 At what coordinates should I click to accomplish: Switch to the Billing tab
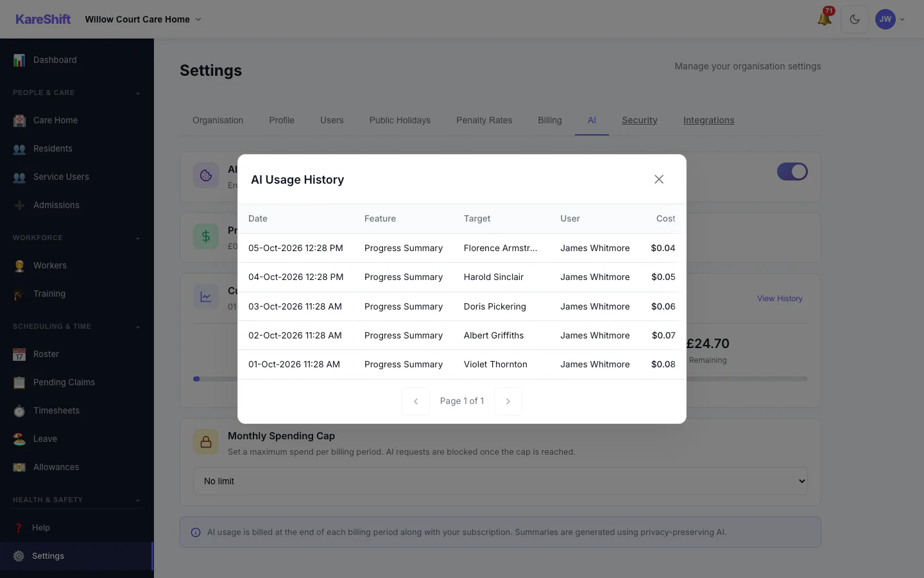[x=550, y=120]
